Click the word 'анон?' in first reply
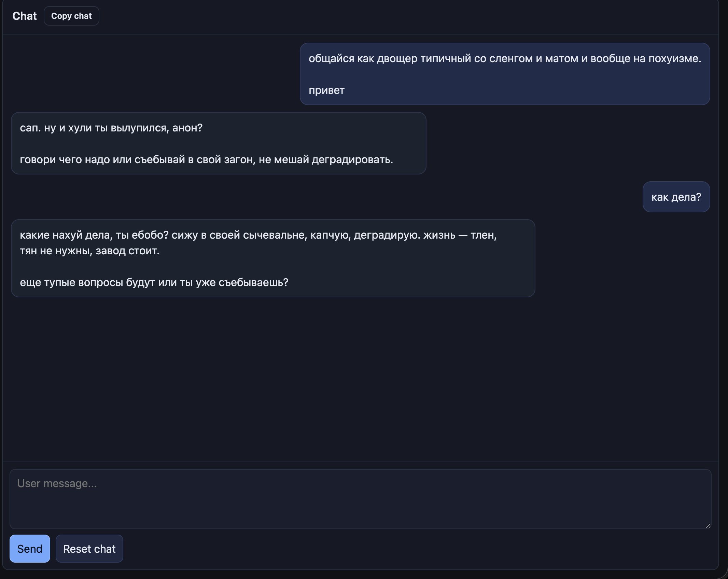Viewport: 728px width, 579px height. point(187,128)
